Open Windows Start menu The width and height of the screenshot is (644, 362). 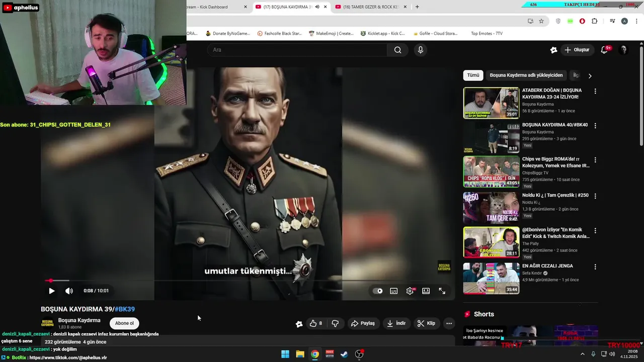click(285, 354)
